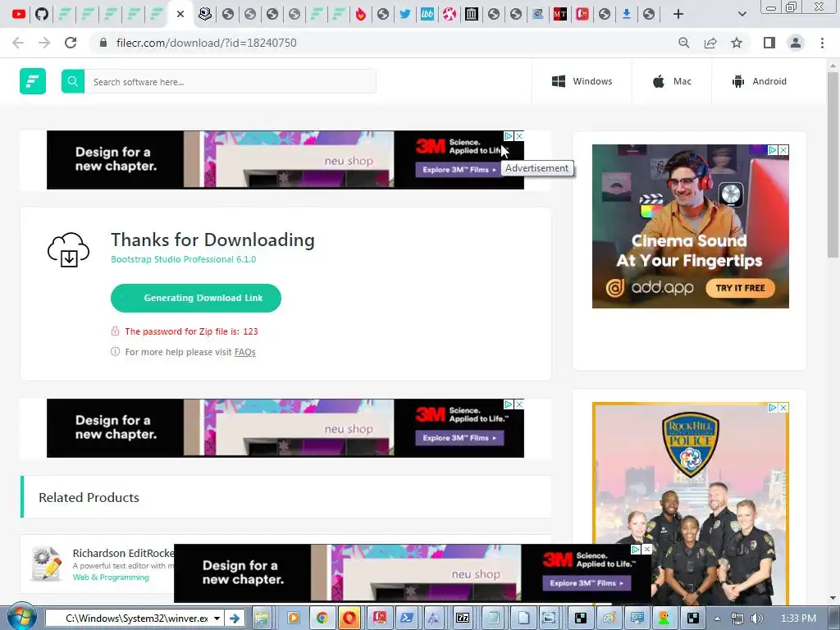
Task: Toggle the browser side panel
Action: pyautogui.click(x=769, y=43)
